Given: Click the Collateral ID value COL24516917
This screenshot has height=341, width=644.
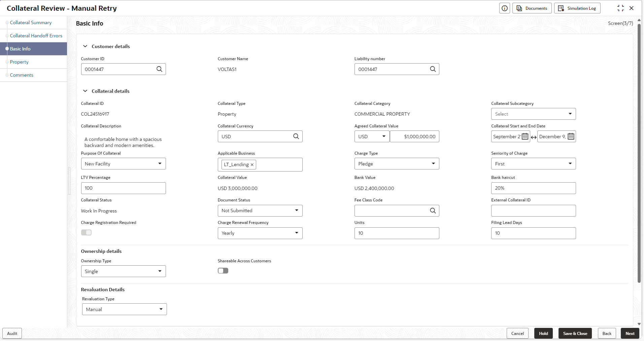Looking at the screenshot, I should click(95, 114).
